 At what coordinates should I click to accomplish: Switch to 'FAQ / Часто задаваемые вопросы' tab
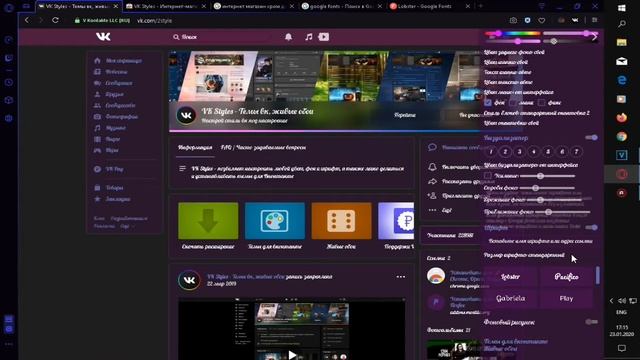[263, 147]
